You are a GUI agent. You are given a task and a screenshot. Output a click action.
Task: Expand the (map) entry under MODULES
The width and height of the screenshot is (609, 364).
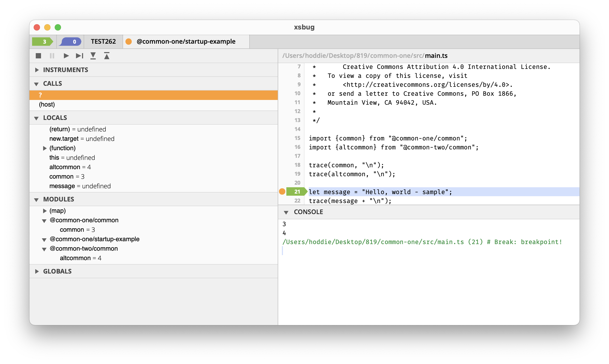tap(45, 211)
